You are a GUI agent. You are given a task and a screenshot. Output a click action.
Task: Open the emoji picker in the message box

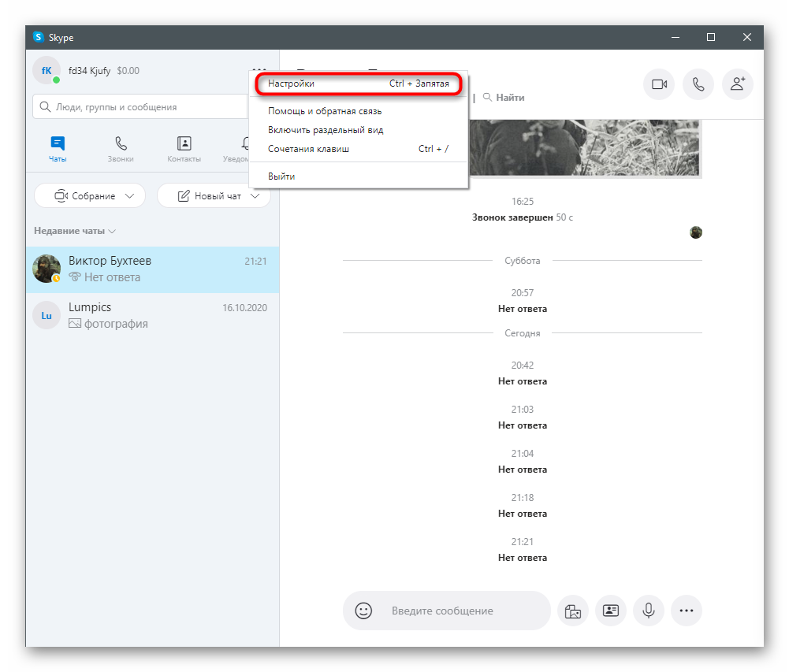pos(363,611)
